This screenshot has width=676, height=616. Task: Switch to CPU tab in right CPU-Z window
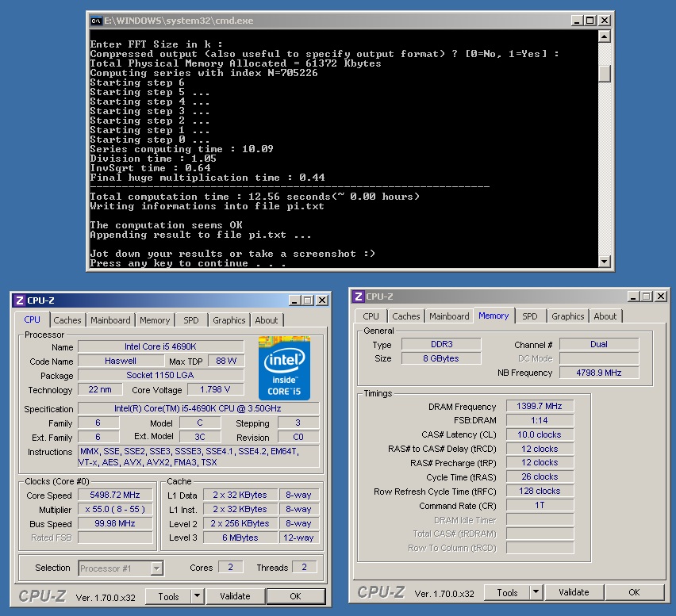pyautogui.click(x=371, y=316)
